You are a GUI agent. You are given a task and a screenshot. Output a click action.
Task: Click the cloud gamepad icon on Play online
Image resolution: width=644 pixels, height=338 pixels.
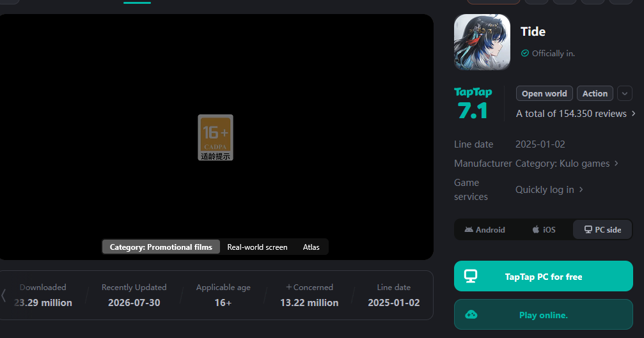pyautogui.click(x=471, y=314)
